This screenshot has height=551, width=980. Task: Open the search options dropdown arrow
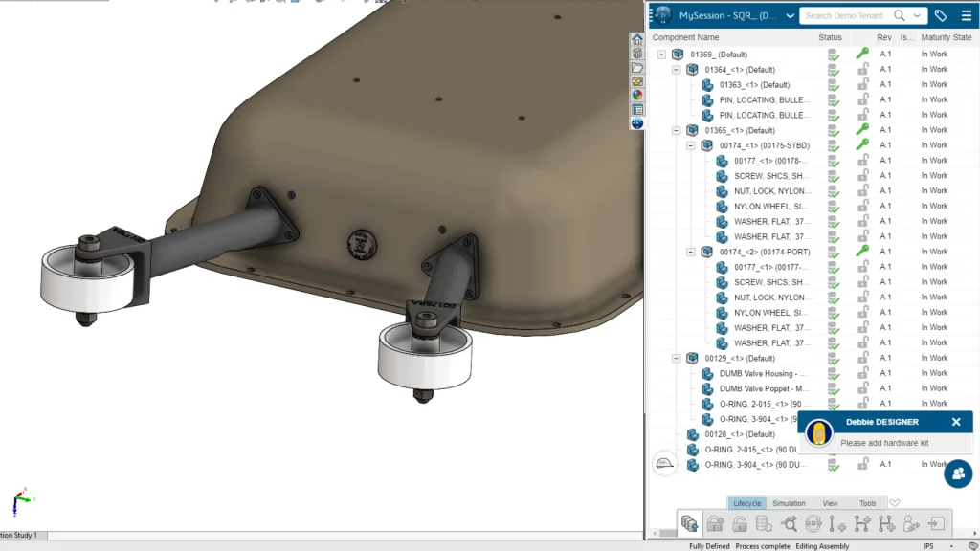[x=917, y=15]
